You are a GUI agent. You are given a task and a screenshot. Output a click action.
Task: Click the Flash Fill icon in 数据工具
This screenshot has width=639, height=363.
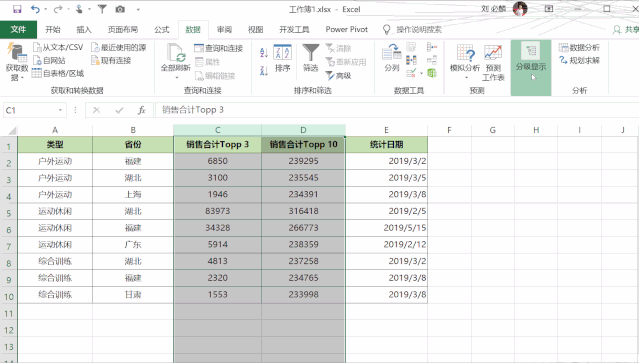(411, 47)
